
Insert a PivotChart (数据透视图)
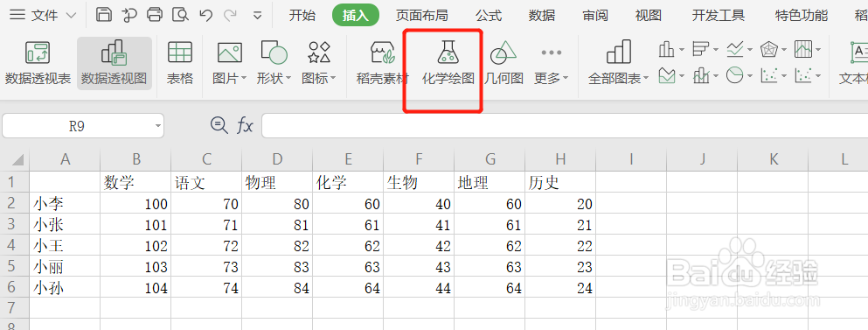[x=114, y=63]
